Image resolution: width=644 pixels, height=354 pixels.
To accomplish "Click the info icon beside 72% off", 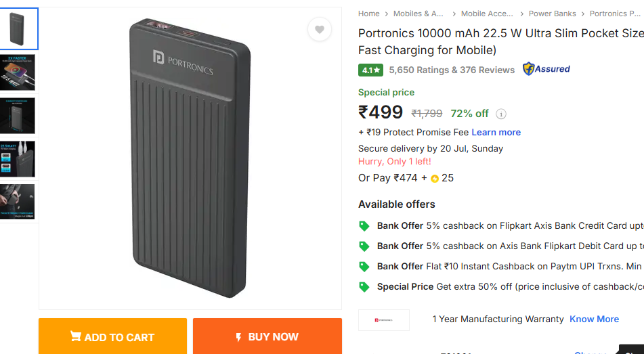I will [501, 114].
